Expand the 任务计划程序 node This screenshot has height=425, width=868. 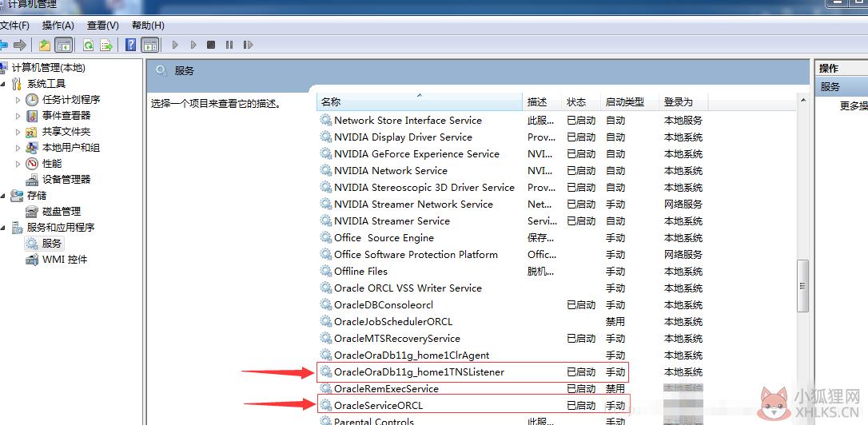point(18,100)
